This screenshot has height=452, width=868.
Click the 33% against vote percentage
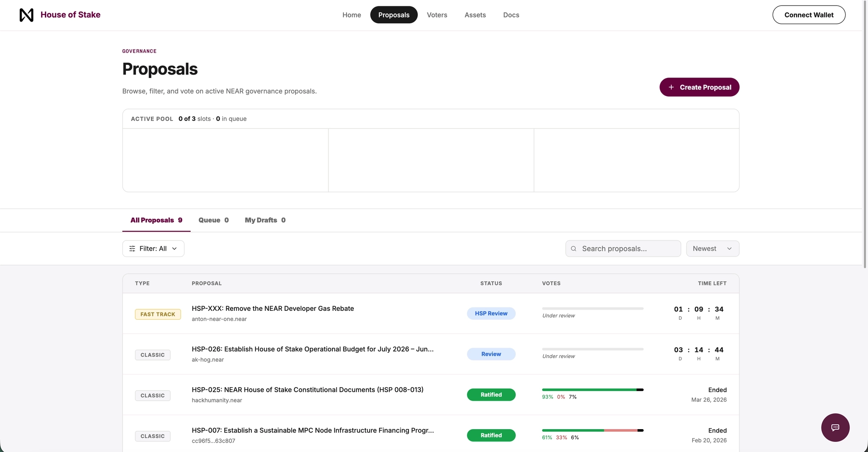click(562, 438)
